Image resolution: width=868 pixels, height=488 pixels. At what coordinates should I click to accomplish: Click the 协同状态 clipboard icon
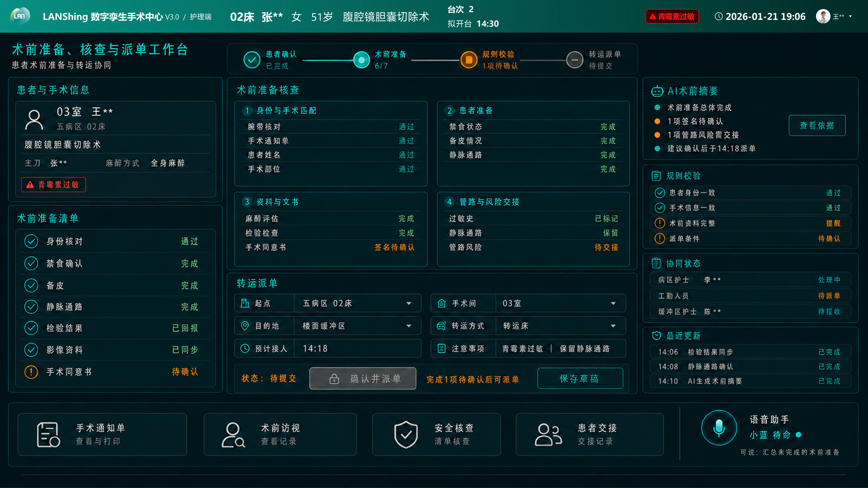656,263
